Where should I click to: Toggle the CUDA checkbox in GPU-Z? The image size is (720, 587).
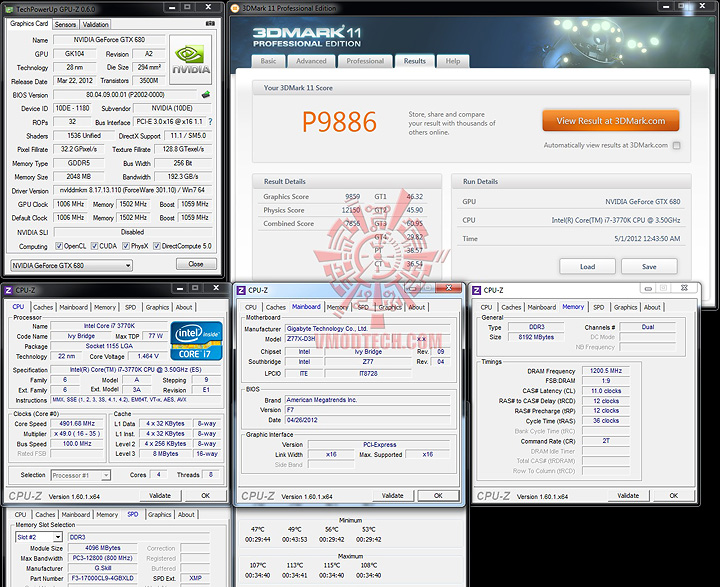point(95,246)
